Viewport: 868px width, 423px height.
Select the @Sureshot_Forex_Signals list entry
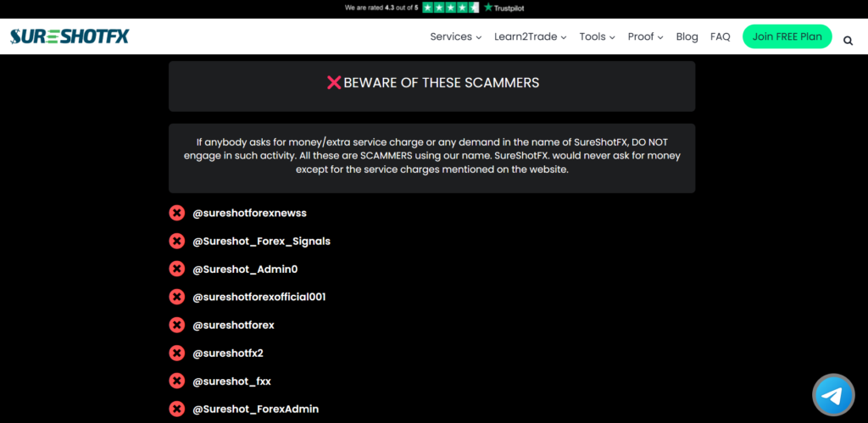pyautogui.click(x=261, y=242)
